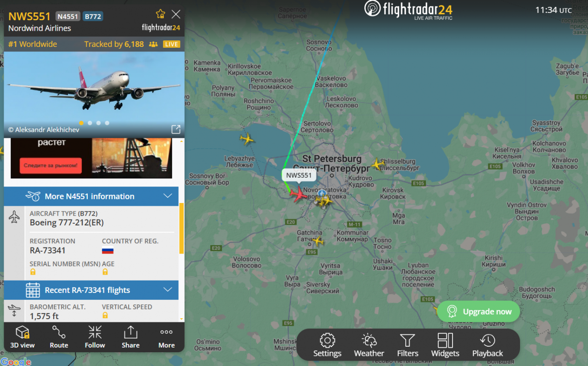This screenshot has width=588, height=366.
Task: Open the Filters panel
Action: pyautogui.click(x=407, y=345)
